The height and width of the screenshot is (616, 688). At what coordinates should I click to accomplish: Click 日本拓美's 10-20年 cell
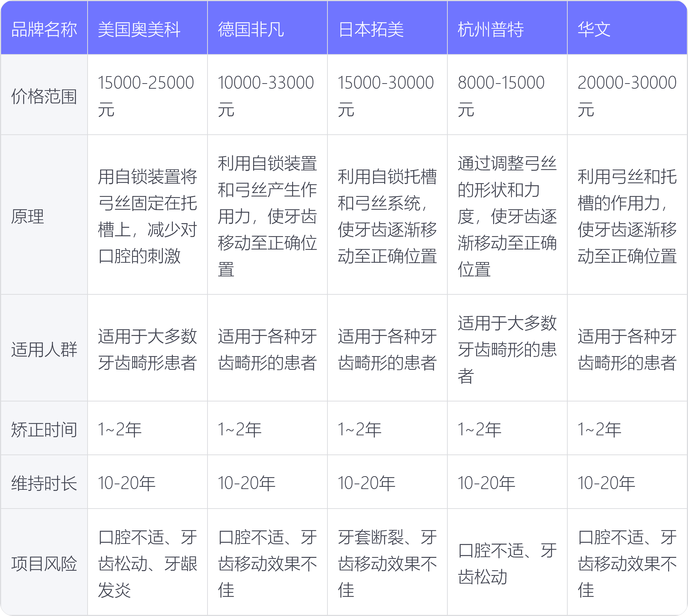[387, 482]
